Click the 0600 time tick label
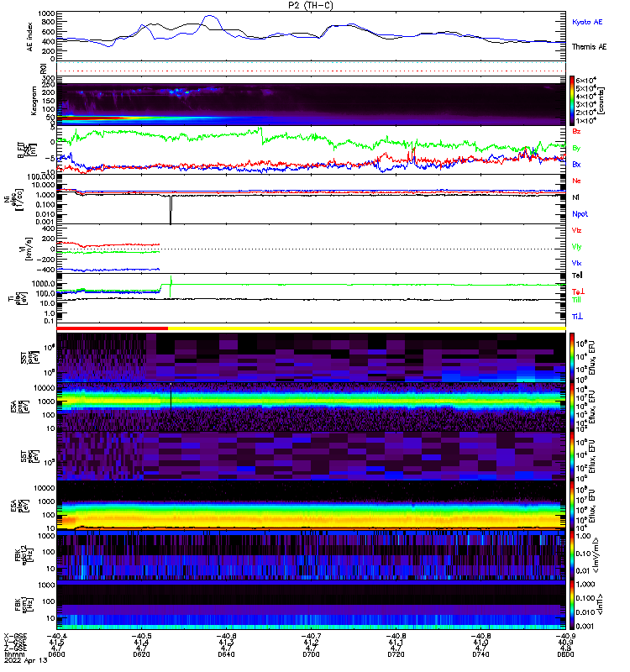The width and height of the screenshot is (630, 672). [56, 654]
